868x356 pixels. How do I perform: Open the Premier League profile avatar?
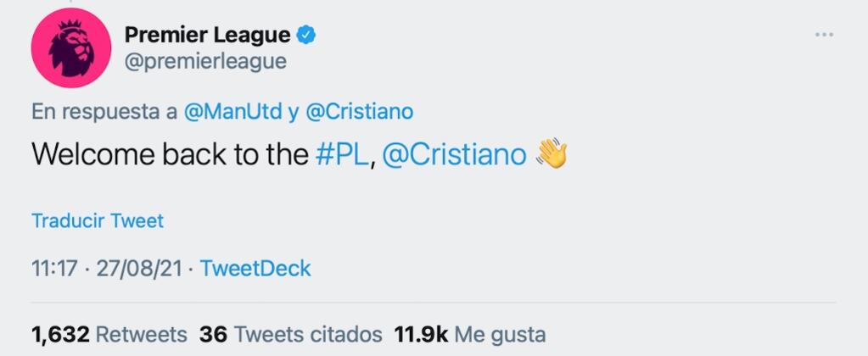[x=71, y=48]
